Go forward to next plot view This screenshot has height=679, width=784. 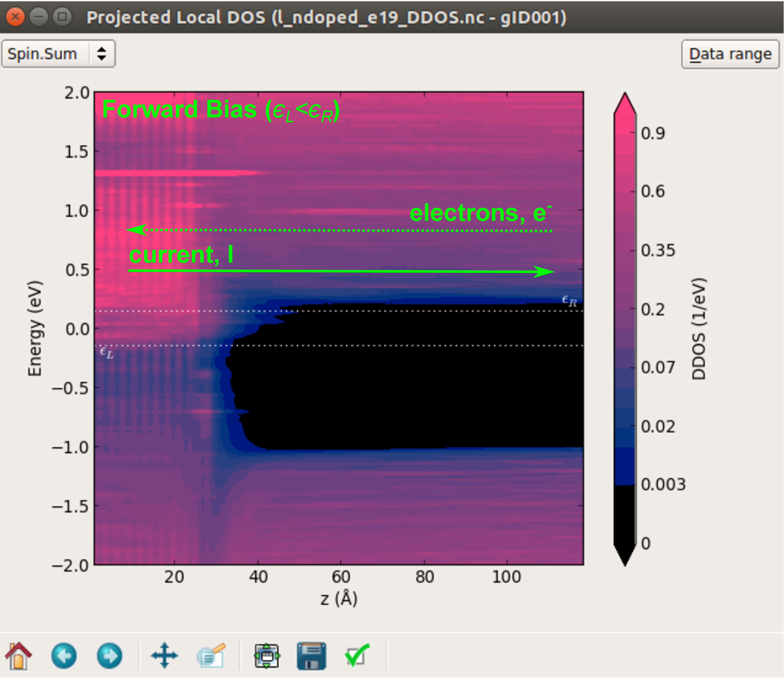click(x=110, y=656)
